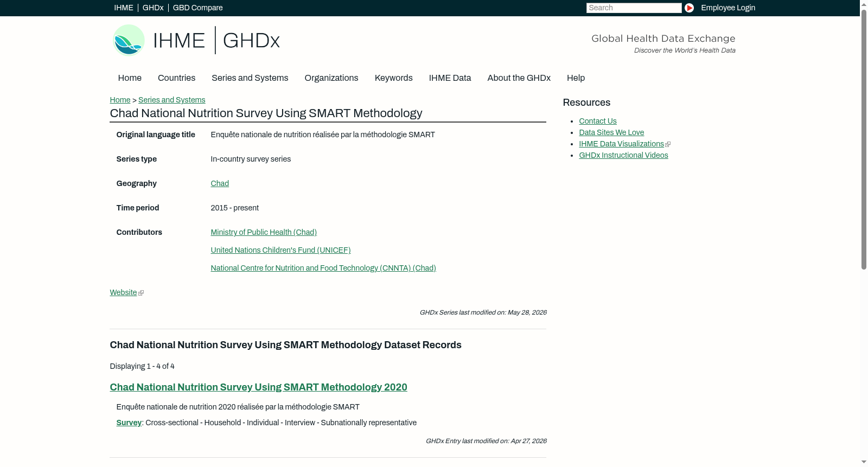Open the Contact Us resource link
Screen dimensions: 868x467
[598, 121]
